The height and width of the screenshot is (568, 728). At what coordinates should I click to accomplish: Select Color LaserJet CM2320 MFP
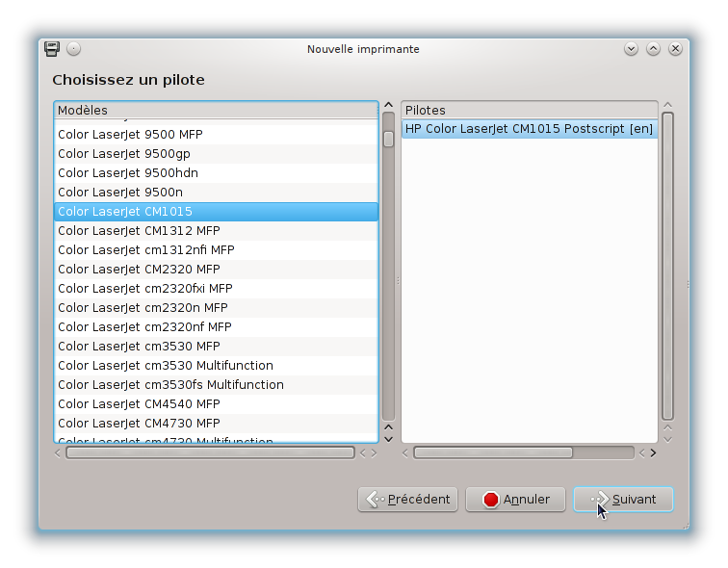point(216,270)
